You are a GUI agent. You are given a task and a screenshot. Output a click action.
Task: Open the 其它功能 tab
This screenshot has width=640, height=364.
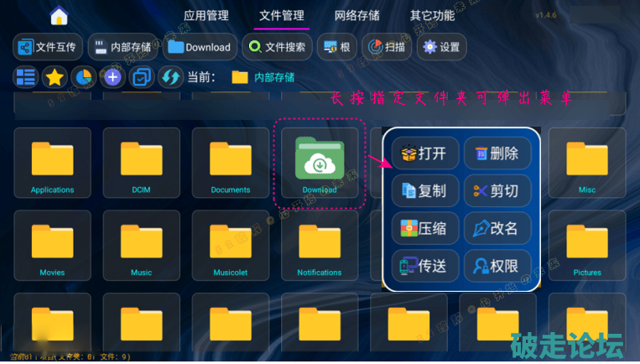(432, 15)
